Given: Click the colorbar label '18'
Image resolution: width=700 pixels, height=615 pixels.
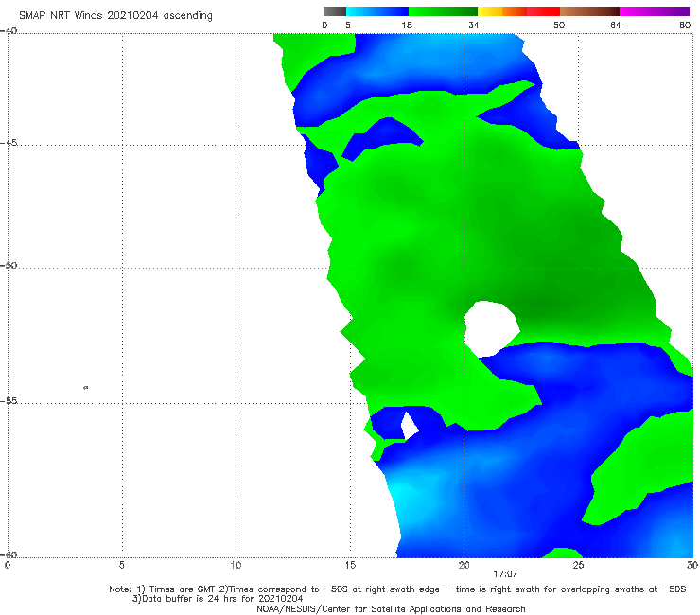Looking at the screenshot, I should [x=407, y=26].
